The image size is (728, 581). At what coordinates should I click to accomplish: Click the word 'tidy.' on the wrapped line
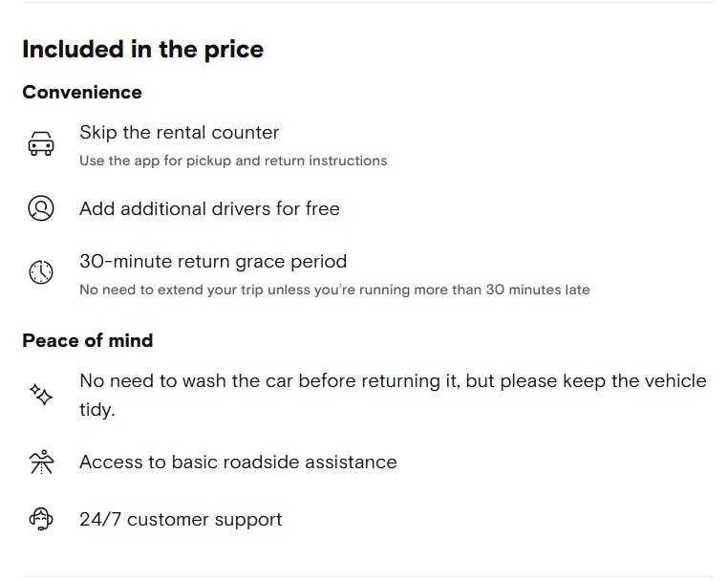(96, 409)
